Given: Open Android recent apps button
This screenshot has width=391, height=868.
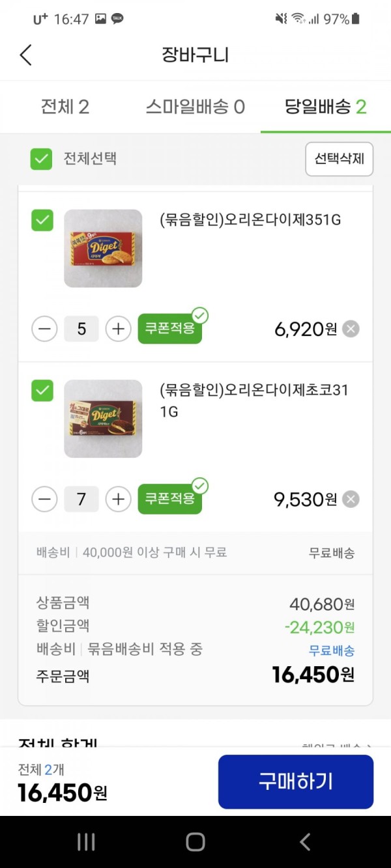Looking at the screenshot, I should coord(86,842).
